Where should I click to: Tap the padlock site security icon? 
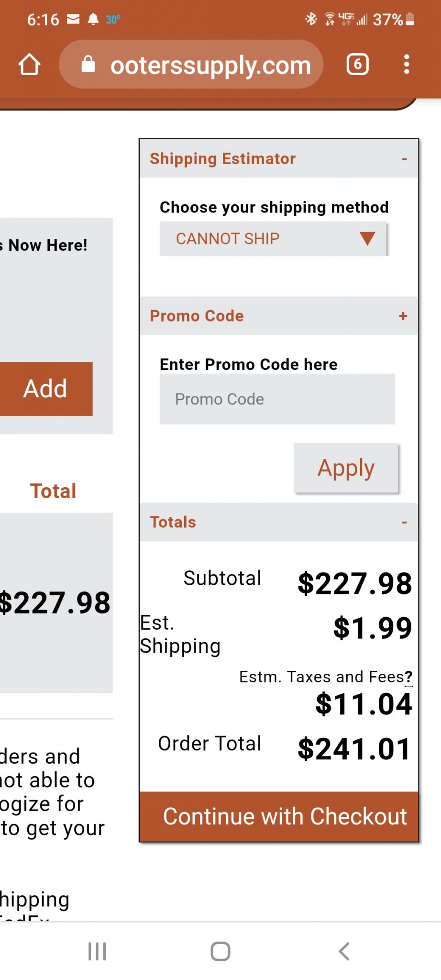(x=88, y=64)
